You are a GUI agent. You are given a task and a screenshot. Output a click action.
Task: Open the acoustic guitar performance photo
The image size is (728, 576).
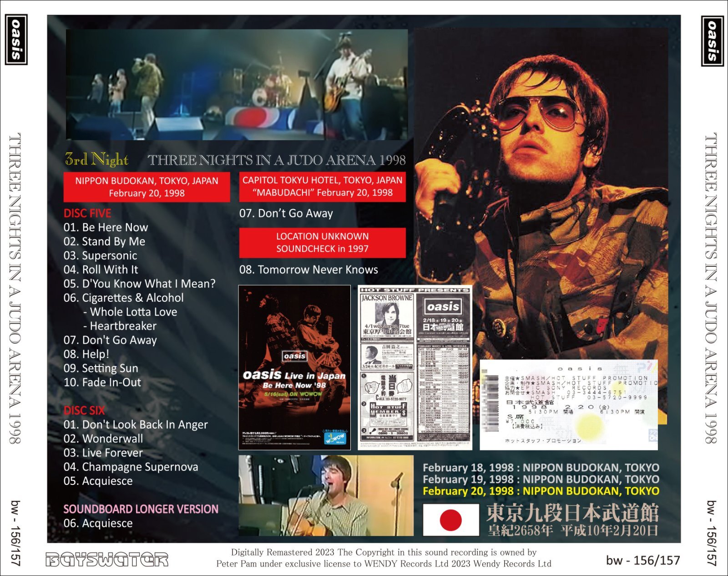(x=326, y=495)
